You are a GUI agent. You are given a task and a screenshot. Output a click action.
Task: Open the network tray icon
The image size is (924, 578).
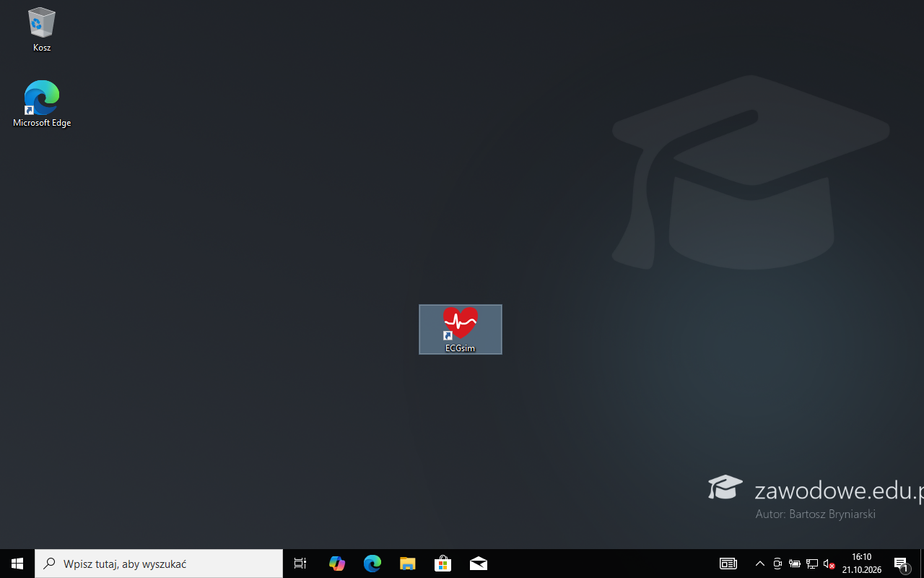[812, 564]
